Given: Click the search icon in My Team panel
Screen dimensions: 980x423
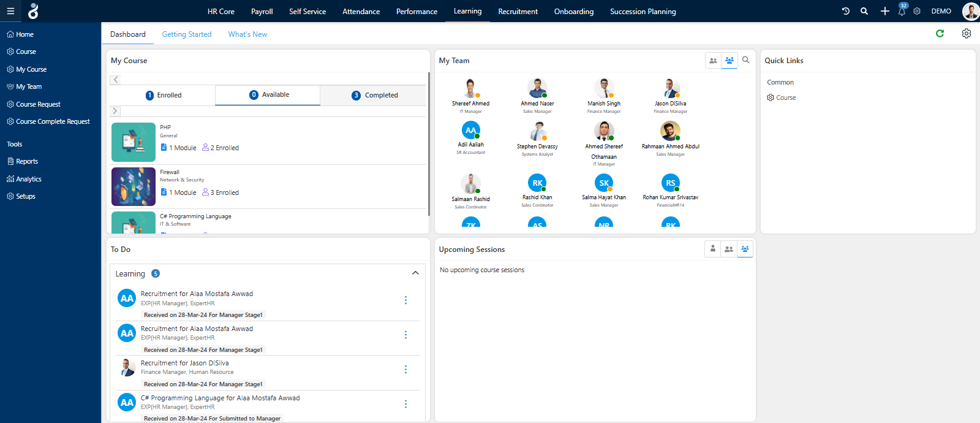Looking at the screenshot, I should [x=745, y=60].
